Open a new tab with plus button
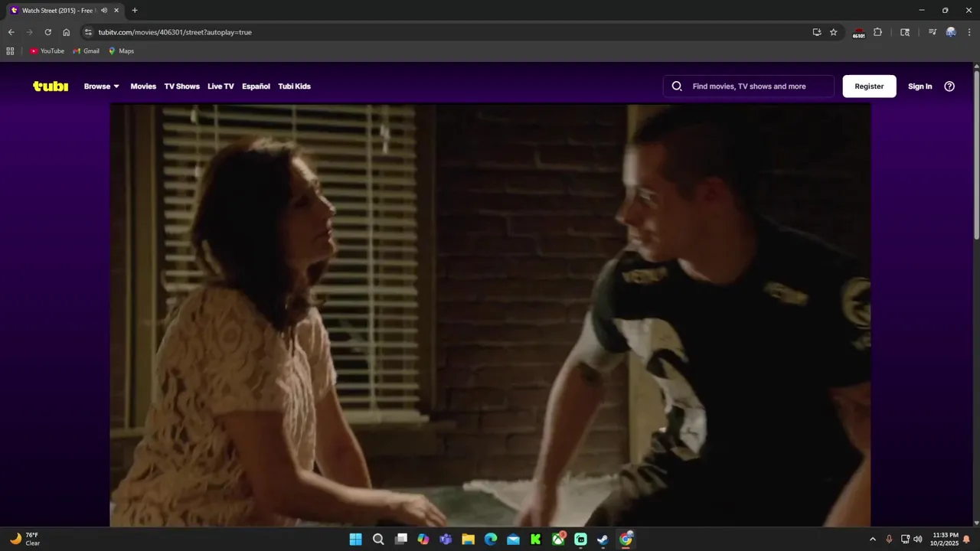Viewport: 980px width, 551px height. tap(135, 11)
